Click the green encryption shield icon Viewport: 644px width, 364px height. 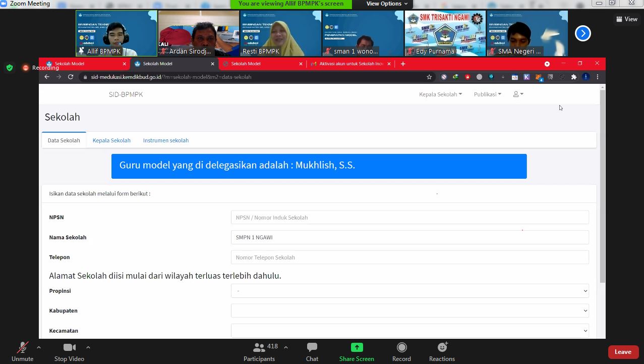coord(10,68)
